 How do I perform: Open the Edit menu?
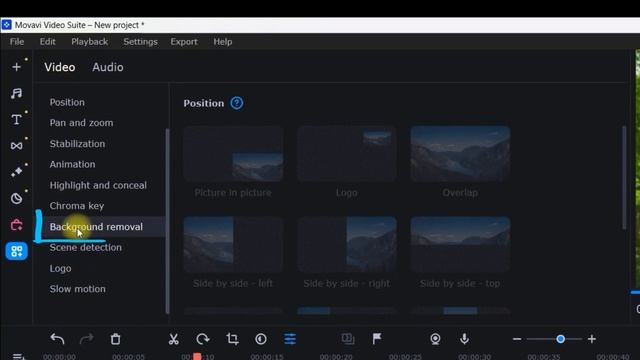(47, 42)
